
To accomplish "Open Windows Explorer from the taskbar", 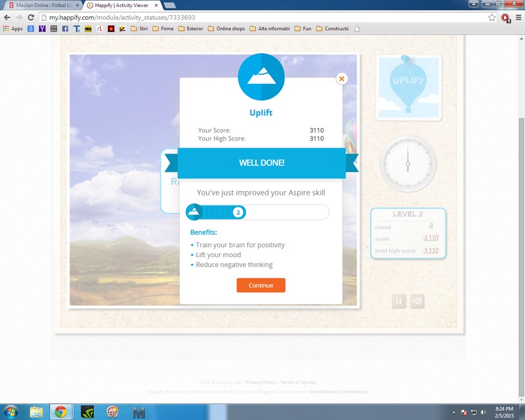I will pyautogui.click(x=36, y=412).
